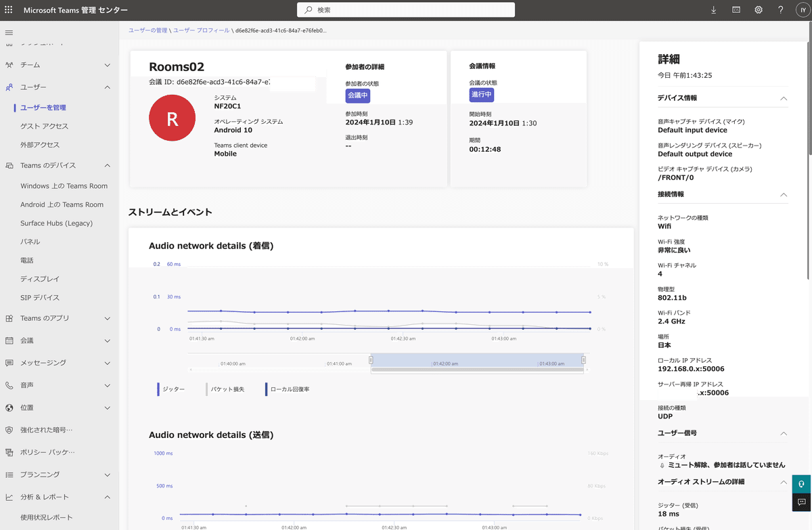
Task: Click the Teams (チーム) sidebar icon
Action: (9, 65)
